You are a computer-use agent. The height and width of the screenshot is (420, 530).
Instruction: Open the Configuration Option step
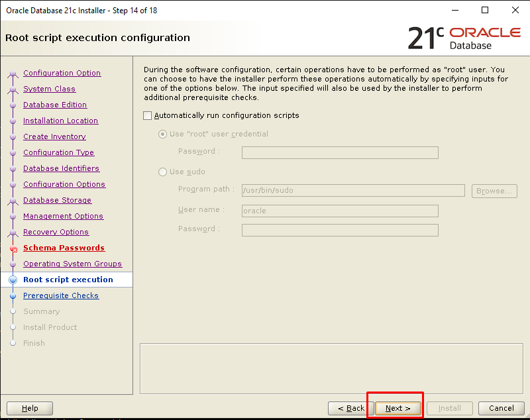tap(62, 73)
